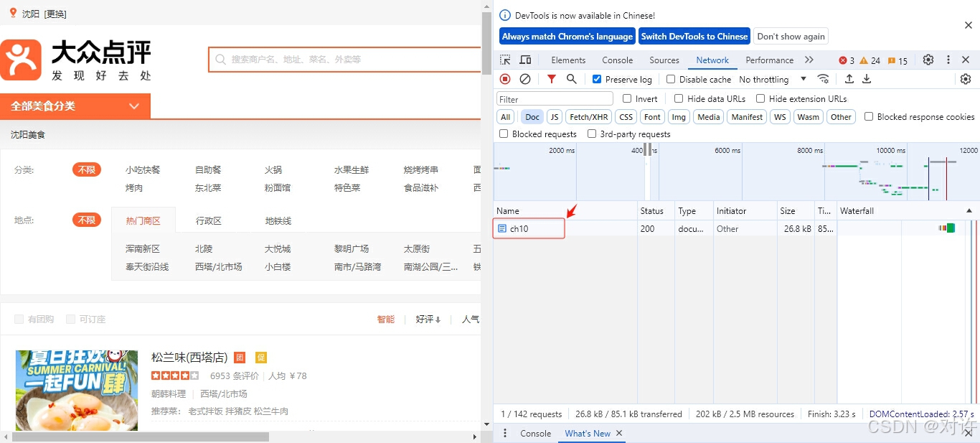Check Hide data URLs

pos(679,98)
